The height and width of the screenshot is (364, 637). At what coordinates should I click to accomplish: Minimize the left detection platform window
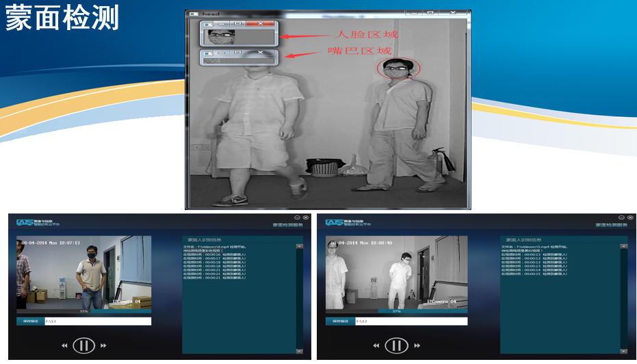point(298,218)
